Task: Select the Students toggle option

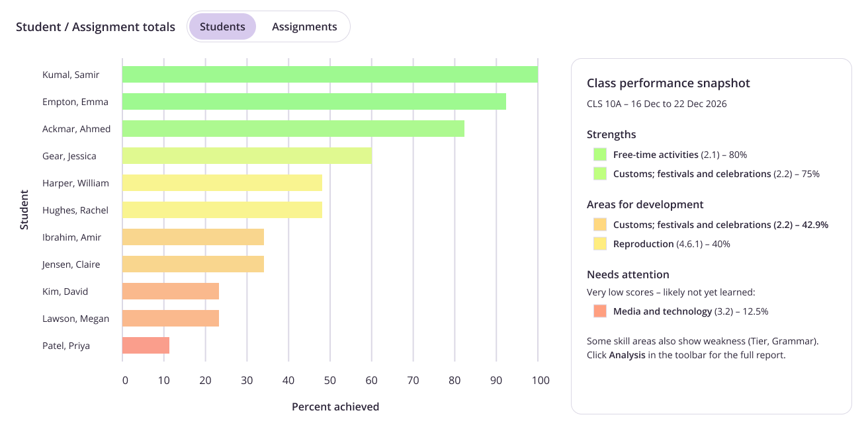Action: click(222, 26)
